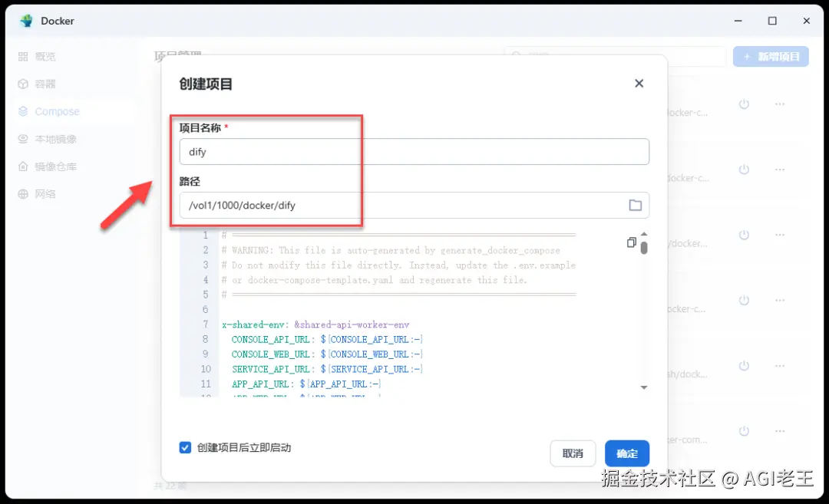Click the Compose layers icon in sidebar

(x=23, y=111)
